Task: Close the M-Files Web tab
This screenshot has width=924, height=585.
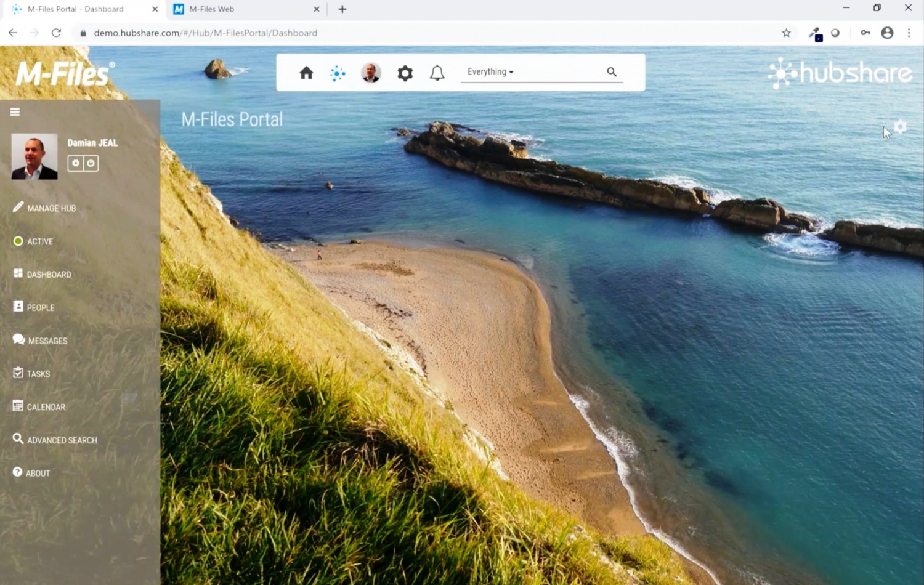Action: click(x=316, y=9)
